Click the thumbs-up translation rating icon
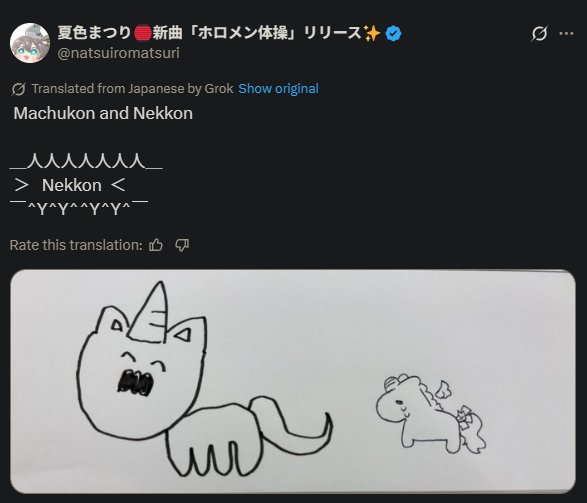587x503 pixels. tap(156, 245)
